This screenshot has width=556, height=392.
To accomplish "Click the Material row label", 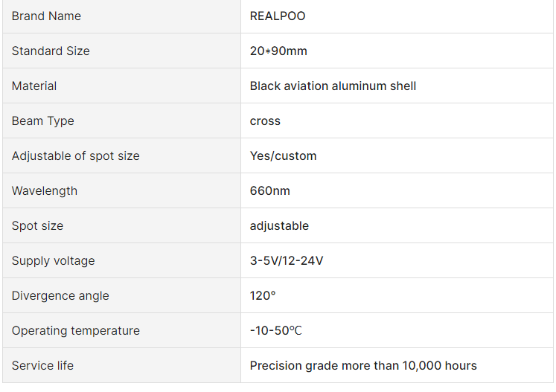I will [34, 86].
